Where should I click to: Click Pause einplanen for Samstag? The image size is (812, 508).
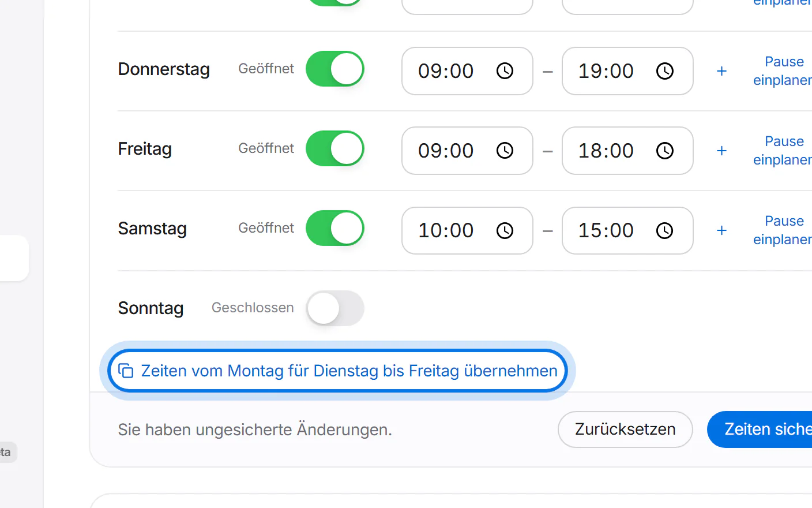click(783, 230)
